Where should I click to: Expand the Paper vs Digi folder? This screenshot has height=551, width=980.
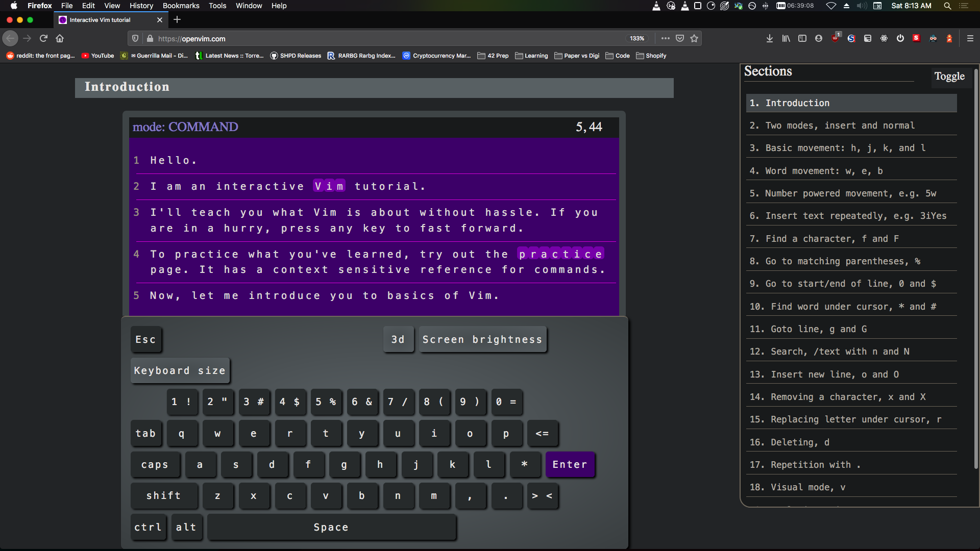[577, 56]
